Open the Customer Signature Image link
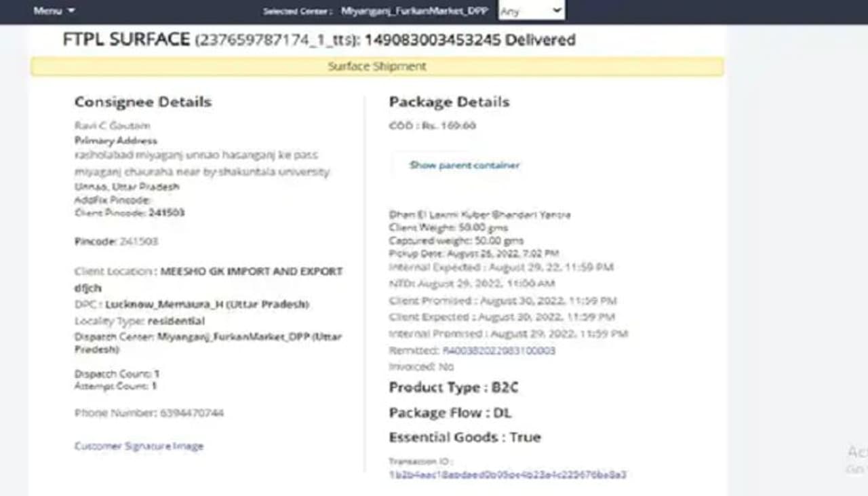Viewport: 868px width, 496px height. [x=139, y=446]
